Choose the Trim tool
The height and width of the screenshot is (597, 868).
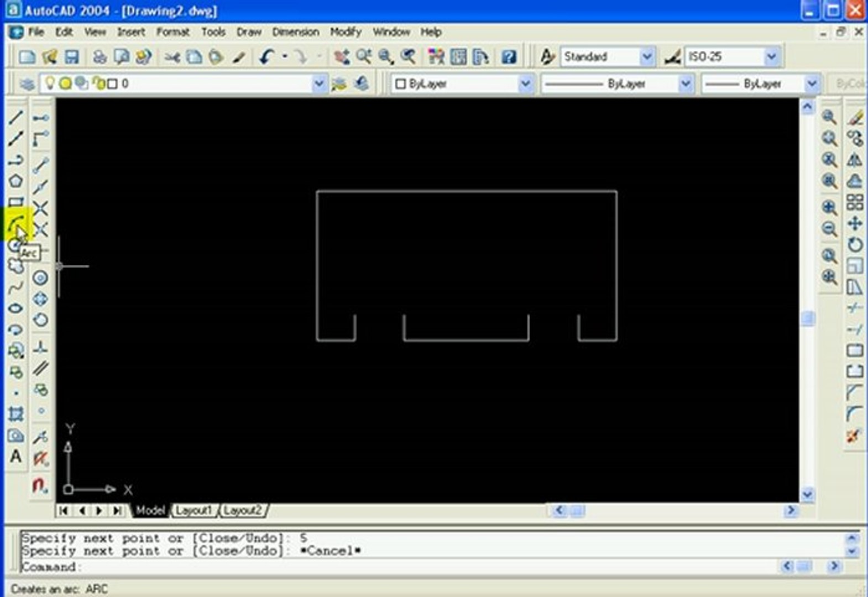[855, 308]
